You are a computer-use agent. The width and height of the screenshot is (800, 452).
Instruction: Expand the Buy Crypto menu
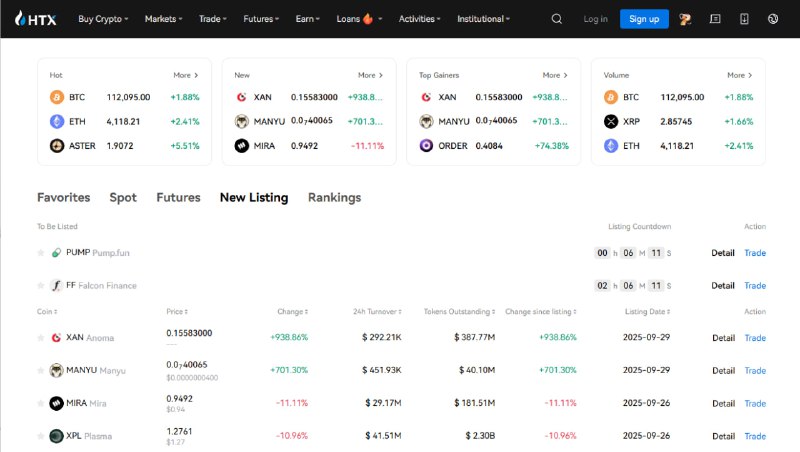[x=103, y=19]
